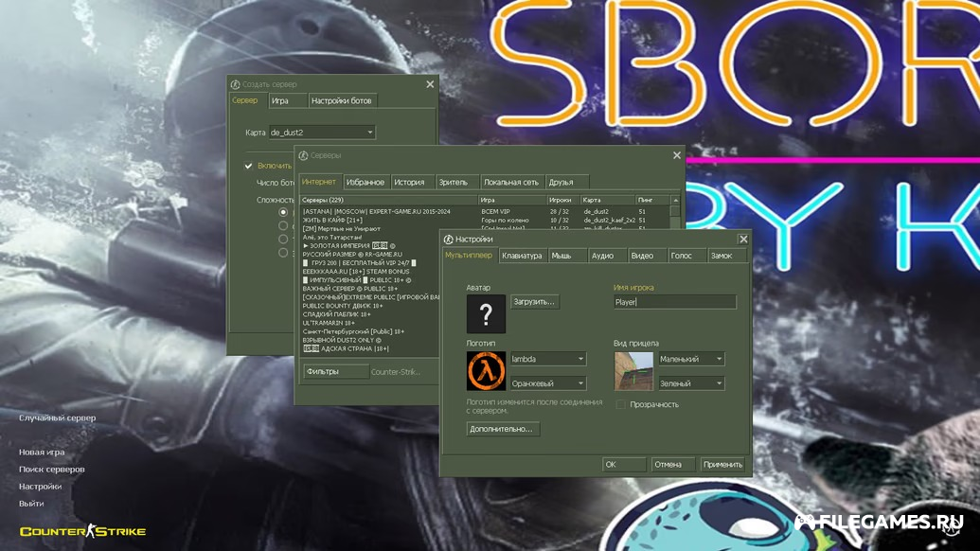This screenshot has height=551, width=980.
Task: Click the Применить button
Action: coord(723,464)
